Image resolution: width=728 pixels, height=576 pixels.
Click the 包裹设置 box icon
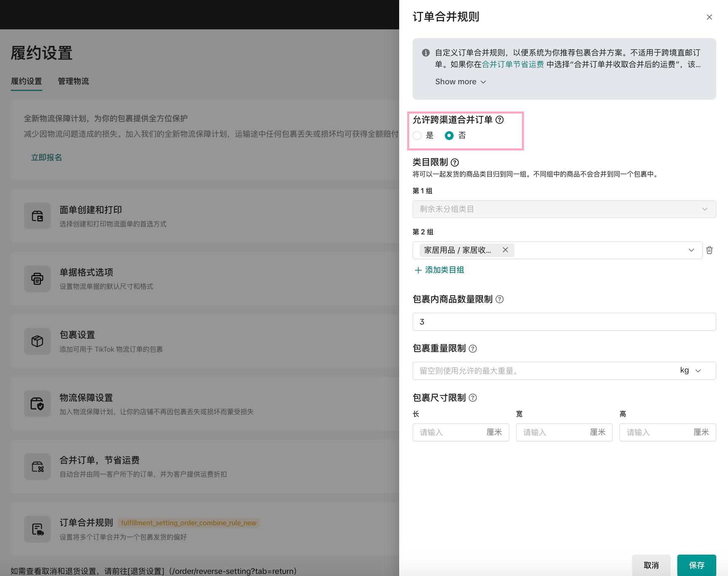[37, 341]
